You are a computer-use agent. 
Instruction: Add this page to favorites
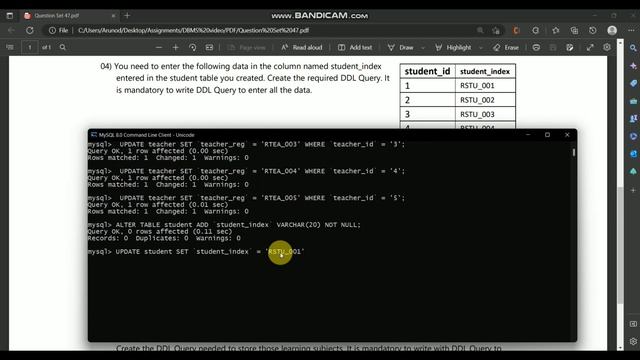click(x=496, y=30)
